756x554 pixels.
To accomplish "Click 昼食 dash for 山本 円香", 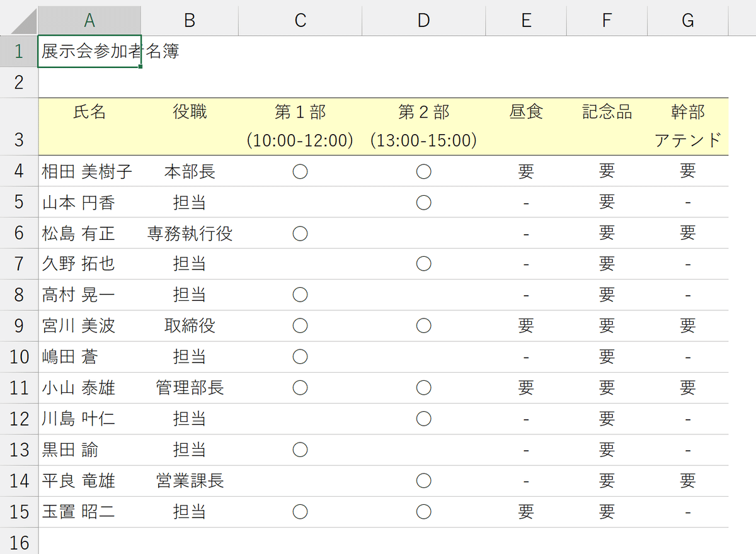I will [526, 203].
